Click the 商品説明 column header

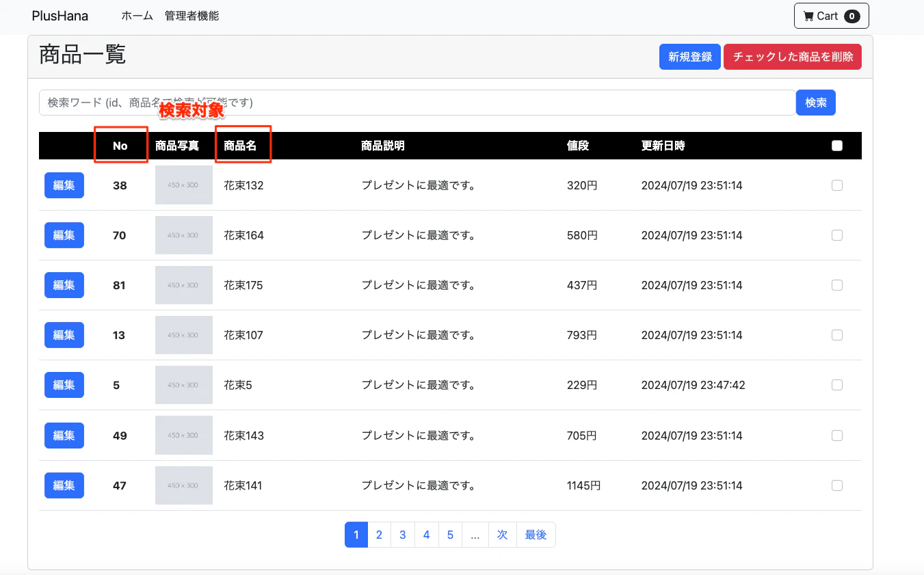(x=383, y=146)
